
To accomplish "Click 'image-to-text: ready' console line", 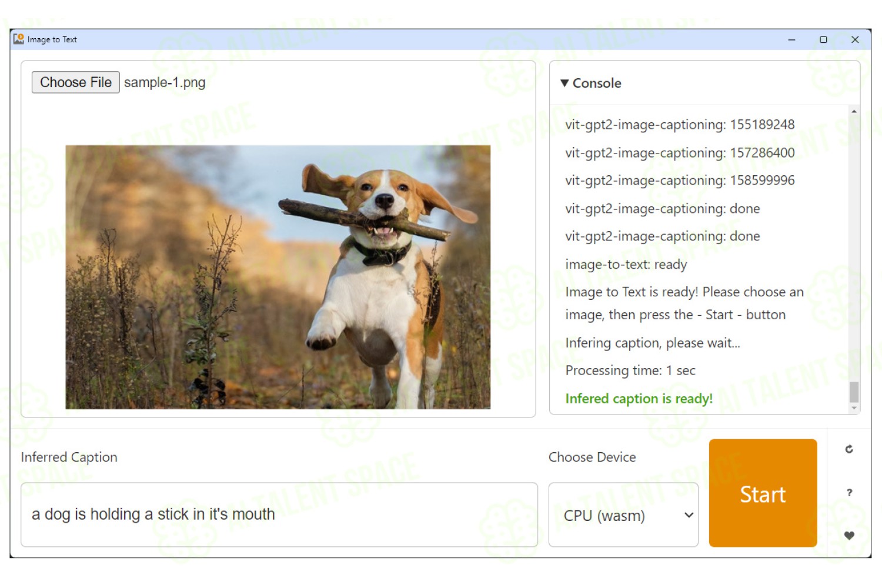I will point(626,265).
